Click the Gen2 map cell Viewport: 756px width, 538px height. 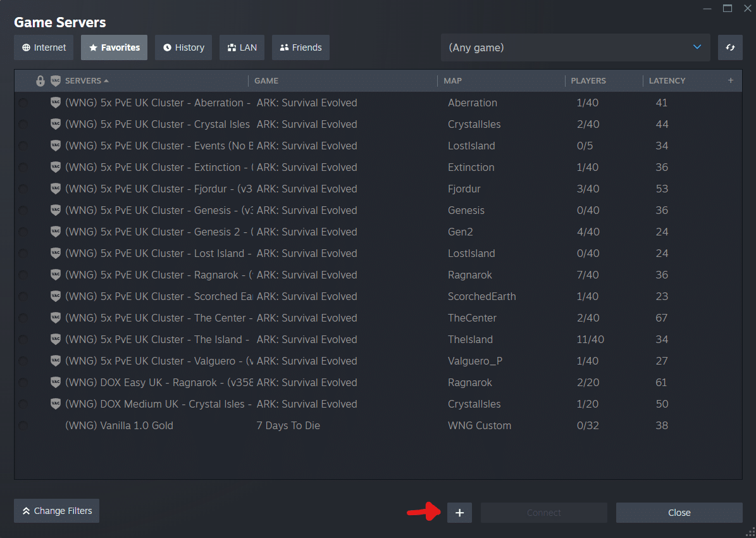point(461,232)
